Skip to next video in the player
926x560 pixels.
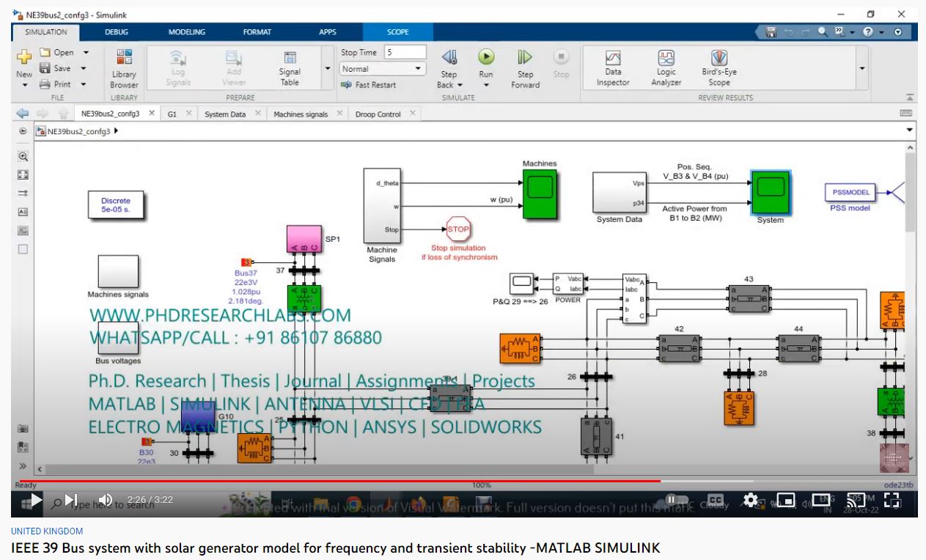pos(70,500)
